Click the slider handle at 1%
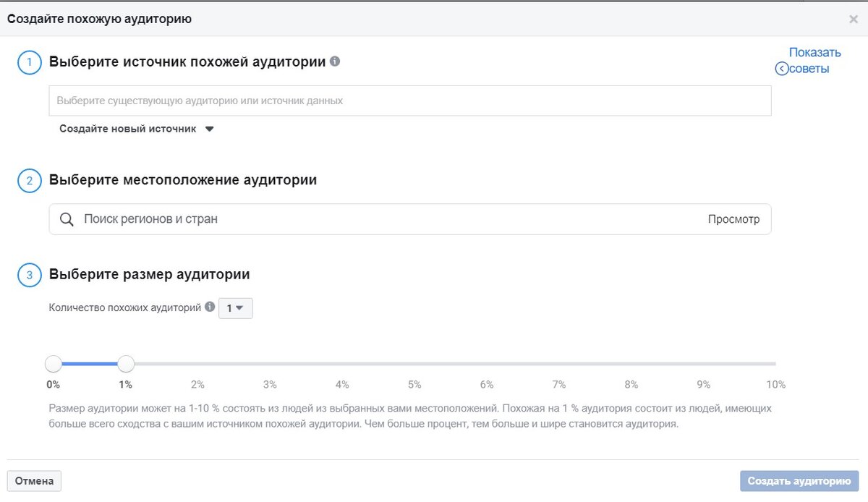Image resolution: width=868 pixels, height=502 pixels. pos(126,364)
